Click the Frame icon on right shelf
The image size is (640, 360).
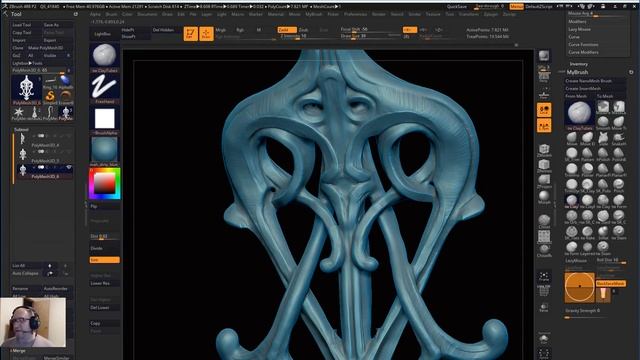coord(544,276)
